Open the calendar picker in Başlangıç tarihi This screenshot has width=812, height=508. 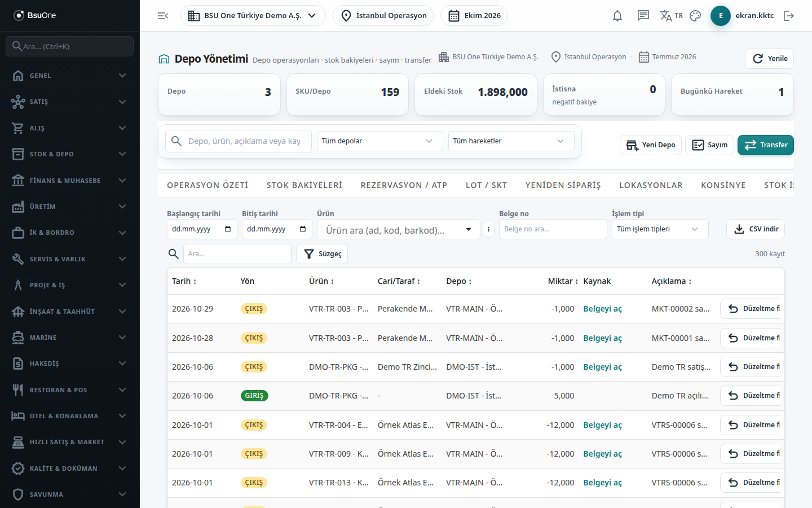coord(228,229)
